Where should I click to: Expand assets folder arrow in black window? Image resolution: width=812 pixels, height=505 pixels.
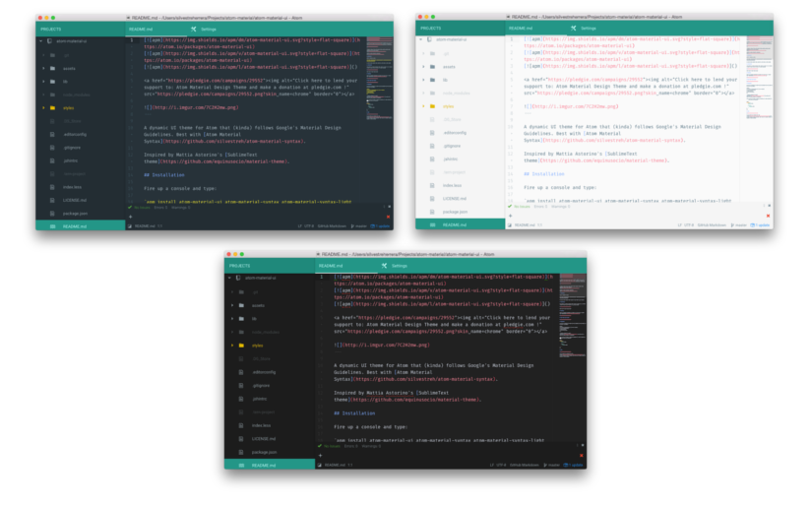coord(232,305)
